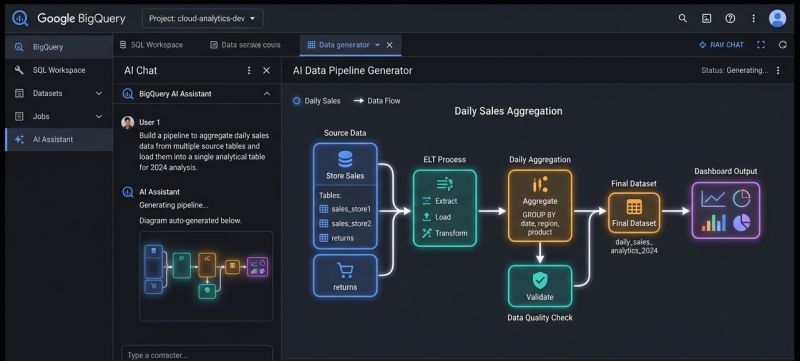Click the chat message input field
This screenshot has height=361, width=800.
197,354
